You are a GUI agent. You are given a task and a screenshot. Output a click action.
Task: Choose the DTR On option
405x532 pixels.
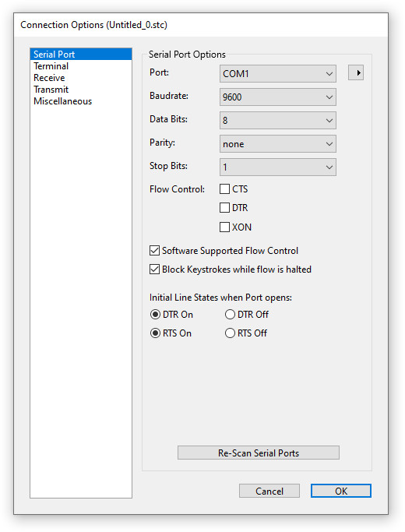pyautogui.click(x=155, y=315)
